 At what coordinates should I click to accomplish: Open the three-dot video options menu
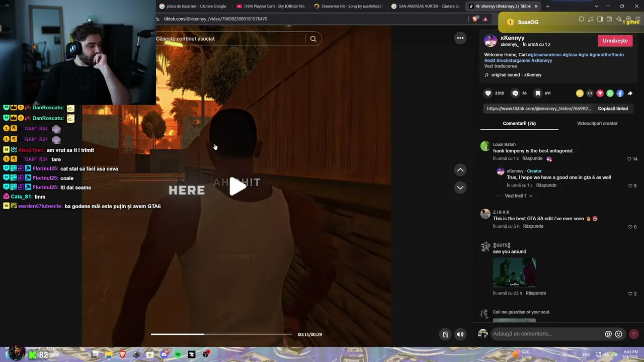pyautogui.click(x=460, y=38)
